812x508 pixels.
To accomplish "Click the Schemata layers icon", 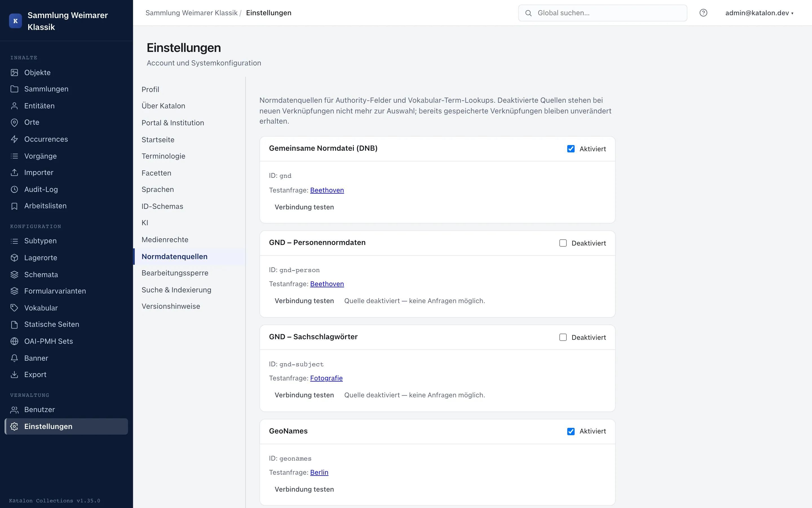I will 14,275.
